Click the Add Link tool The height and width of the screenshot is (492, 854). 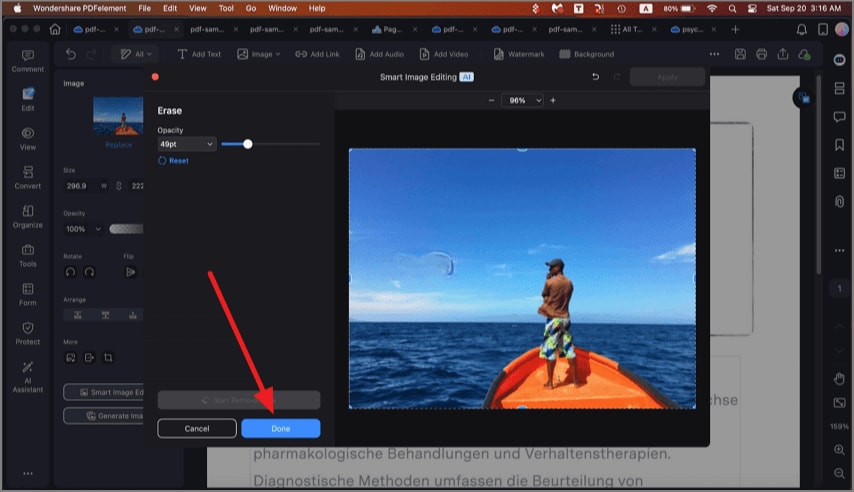[317, 54]
